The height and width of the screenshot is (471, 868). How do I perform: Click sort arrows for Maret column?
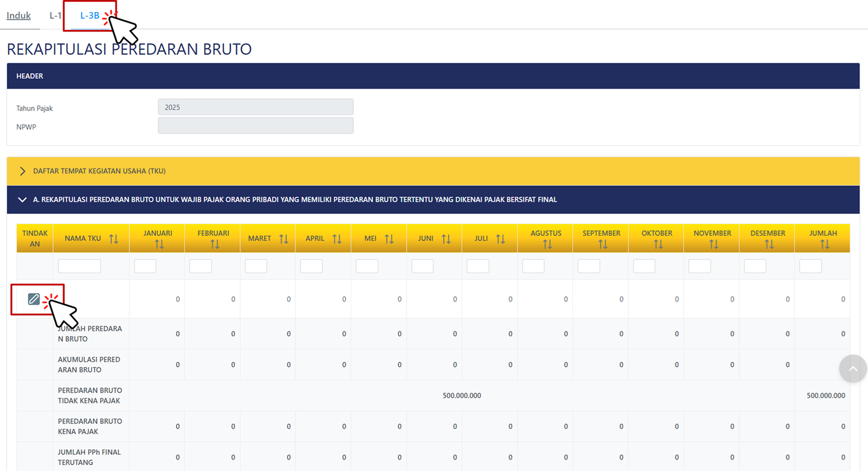click(284, 239)
